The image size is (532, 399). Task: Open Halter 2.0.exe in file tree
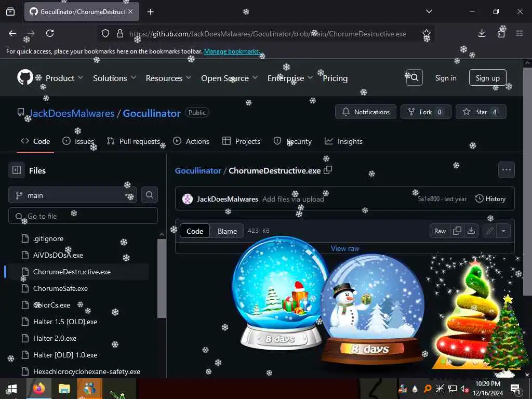tap(55, 338)
